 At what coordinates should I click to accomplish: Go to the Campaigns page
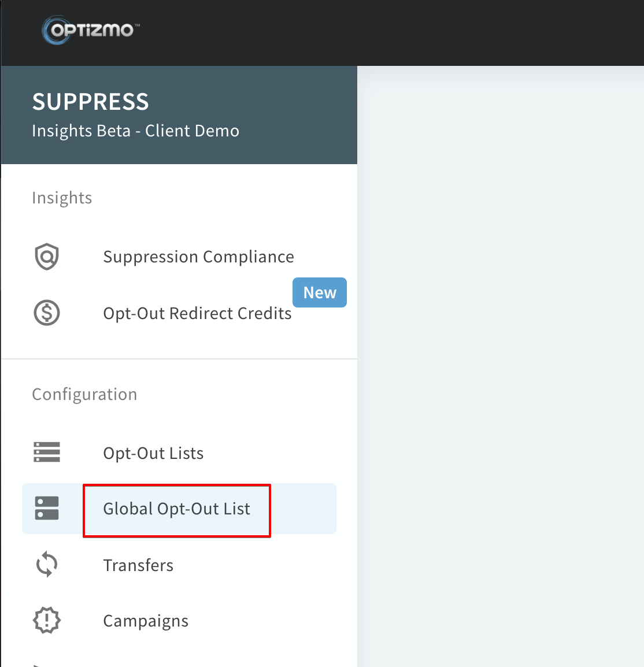click(x=146, y=620)
